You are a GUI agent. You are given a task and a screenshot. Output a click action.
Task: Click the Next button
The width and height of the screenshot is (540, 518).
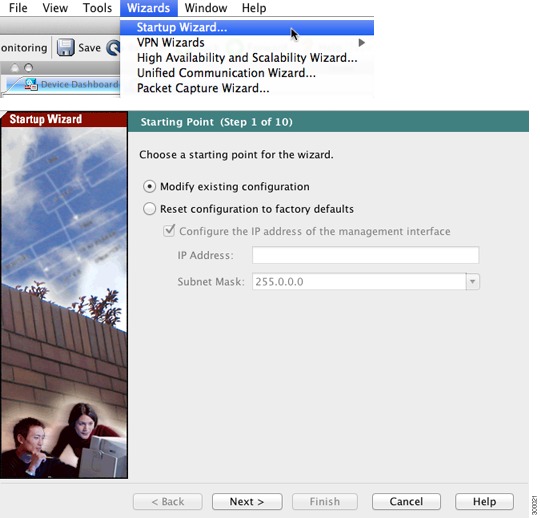click(x=247, y=501)
